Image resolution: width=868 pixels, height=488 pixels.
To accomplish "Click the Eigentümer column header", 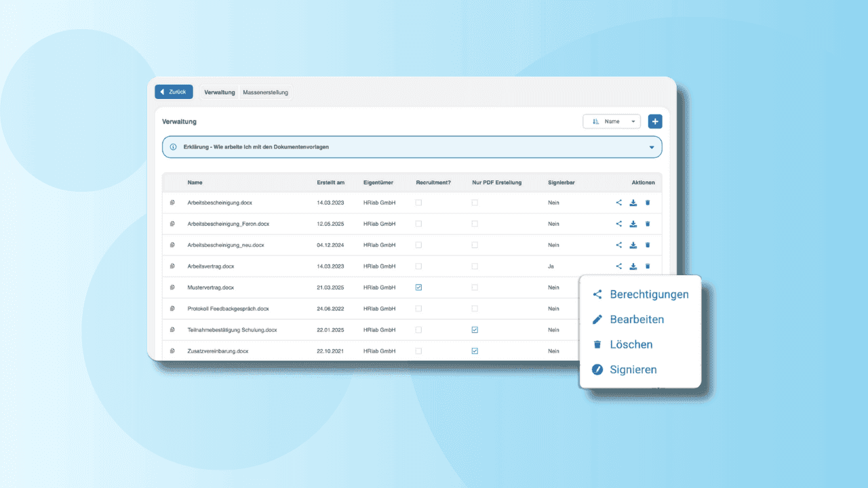I will coord(378,182).
